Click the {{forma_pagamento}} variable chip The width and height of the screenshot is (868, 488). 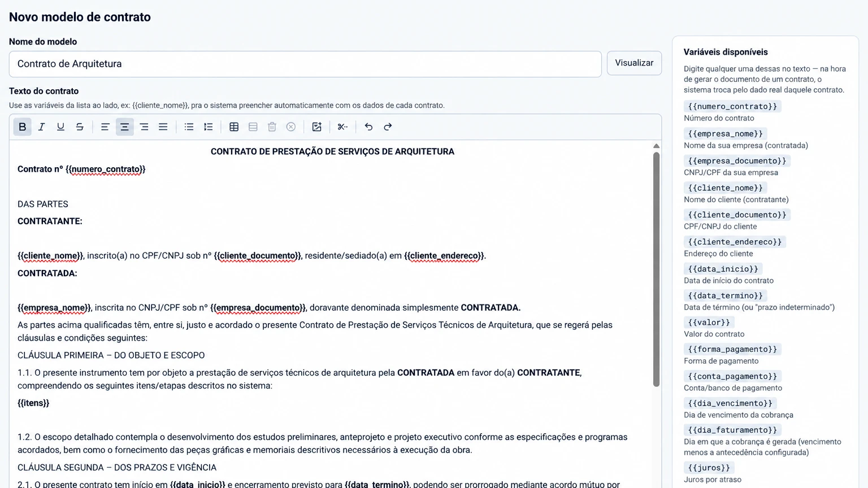pyautogui.click(x=732, y=349)
